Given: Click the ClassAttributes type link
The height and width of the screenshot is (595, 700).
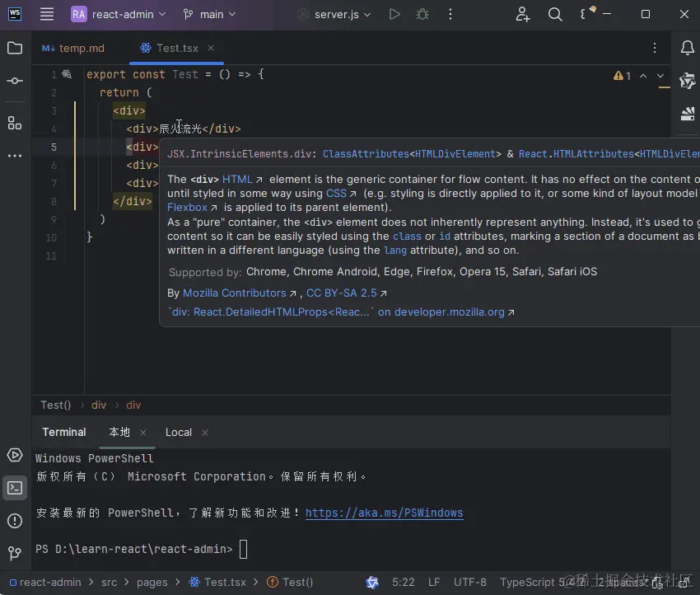Looking at the screenshot, I should pos(366,154).
